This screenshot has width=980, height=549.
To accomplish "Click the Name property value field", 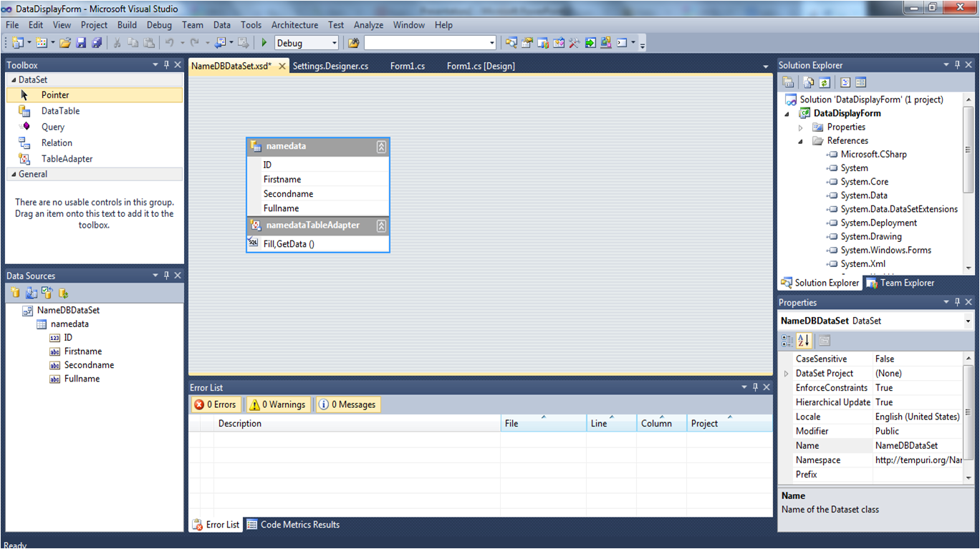I will [918, 445].
